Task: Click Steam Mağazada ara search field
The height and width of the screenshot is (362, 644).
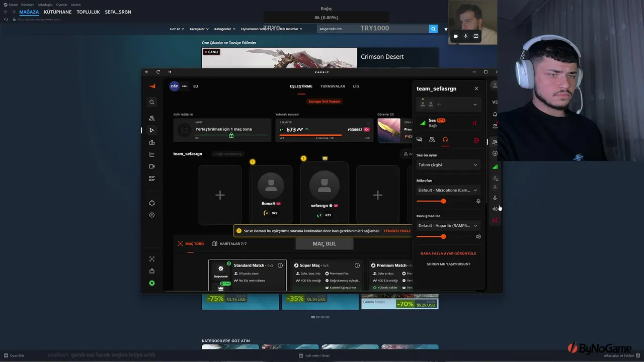Action: tap(373, 29)
